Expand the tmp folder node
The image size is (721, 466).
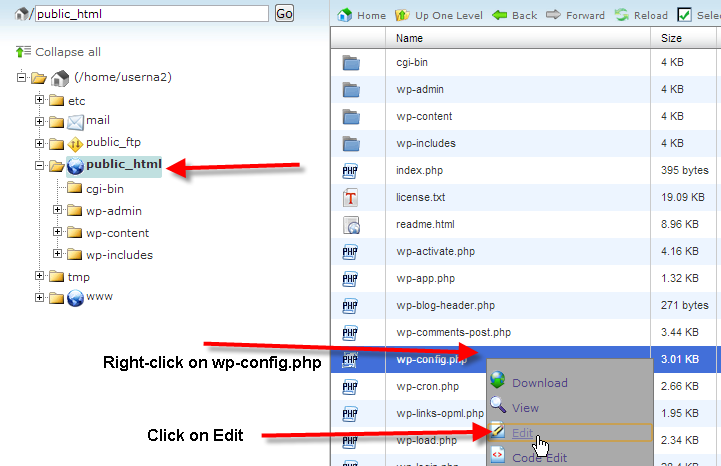click(x=40, y=276)
